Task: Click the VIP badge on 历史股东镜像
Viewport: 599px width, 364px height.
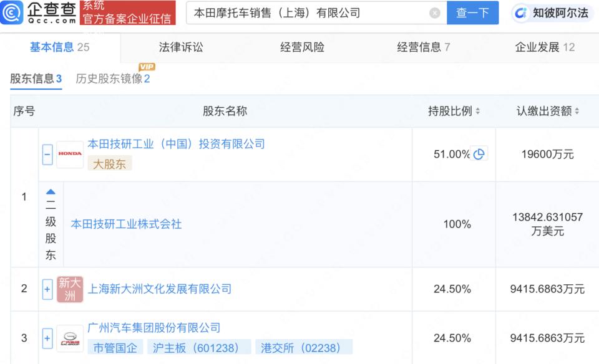Action: click(147, 67)
